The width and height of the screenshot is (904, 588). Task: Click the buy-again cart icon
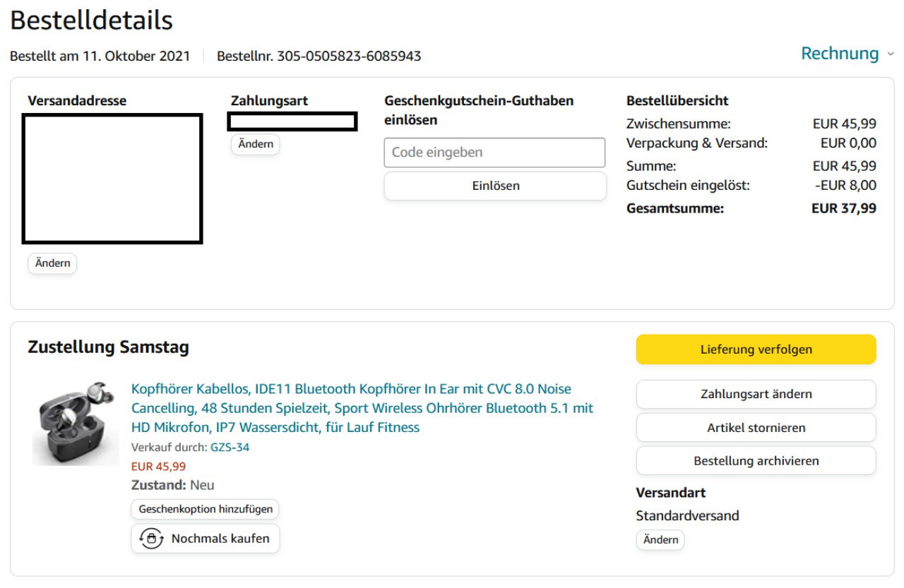coord(151,539)
